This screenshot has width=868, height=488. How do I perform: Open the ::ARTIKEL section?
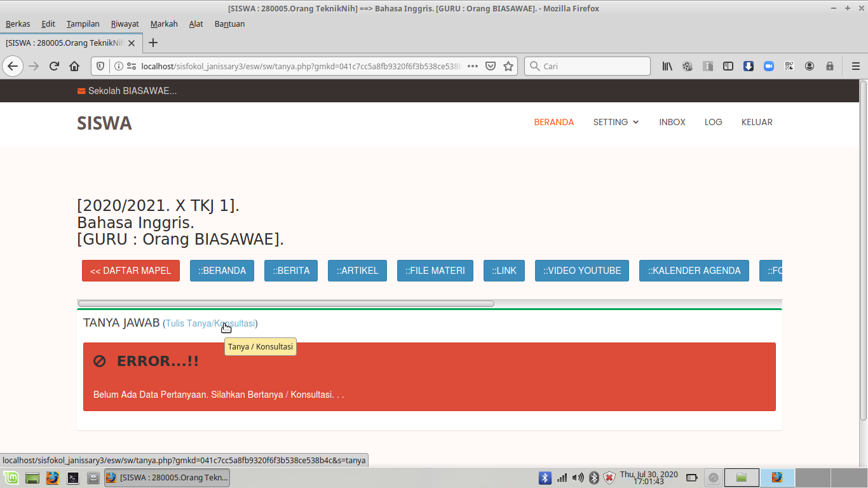(x=357, y=271)
